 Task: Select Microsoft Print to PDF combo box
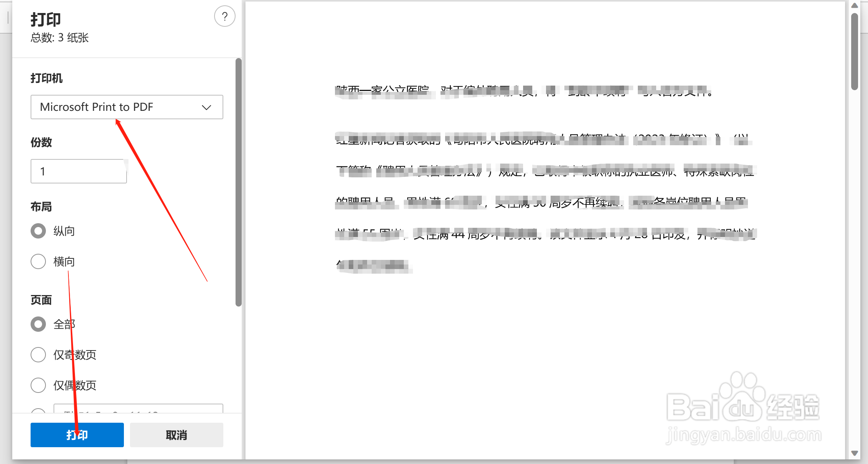[x=127, y=107]
